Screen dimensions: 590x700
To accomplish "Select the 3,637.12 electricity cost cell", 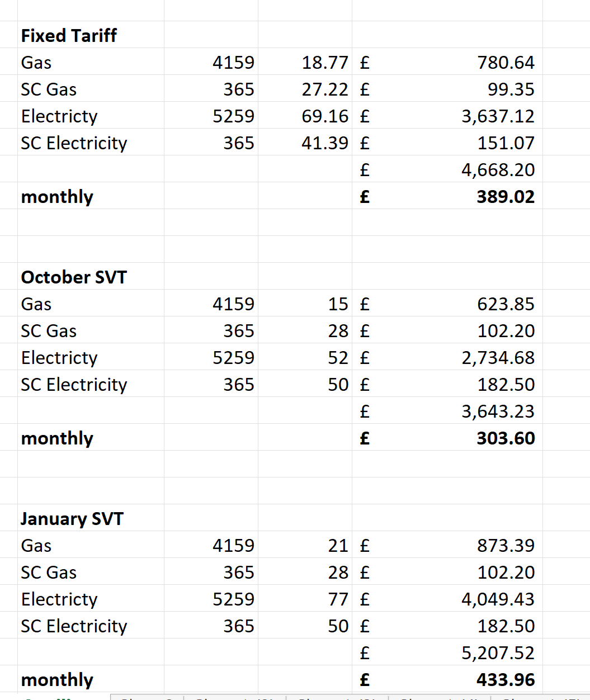I will point(498,116).
